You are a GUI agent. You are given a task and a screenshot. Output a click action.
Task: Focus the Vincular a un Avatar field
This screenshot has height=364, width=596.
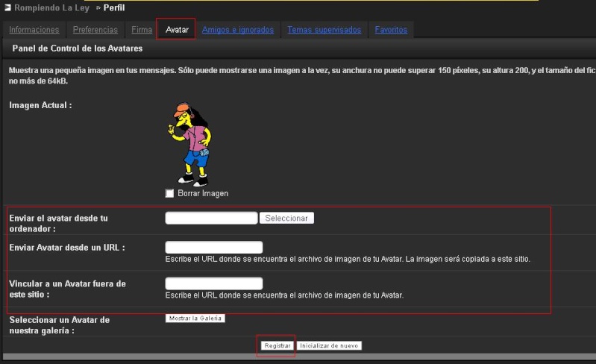pos(214,283)
